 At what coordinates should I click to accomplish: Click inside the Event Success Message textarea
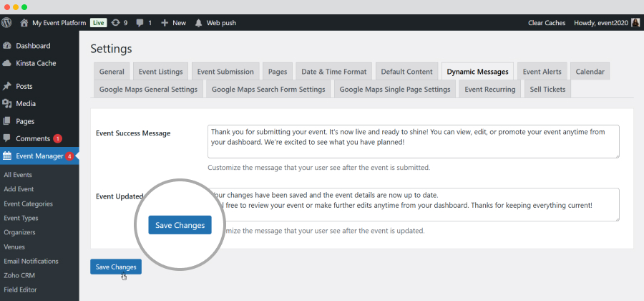(413, 141)
